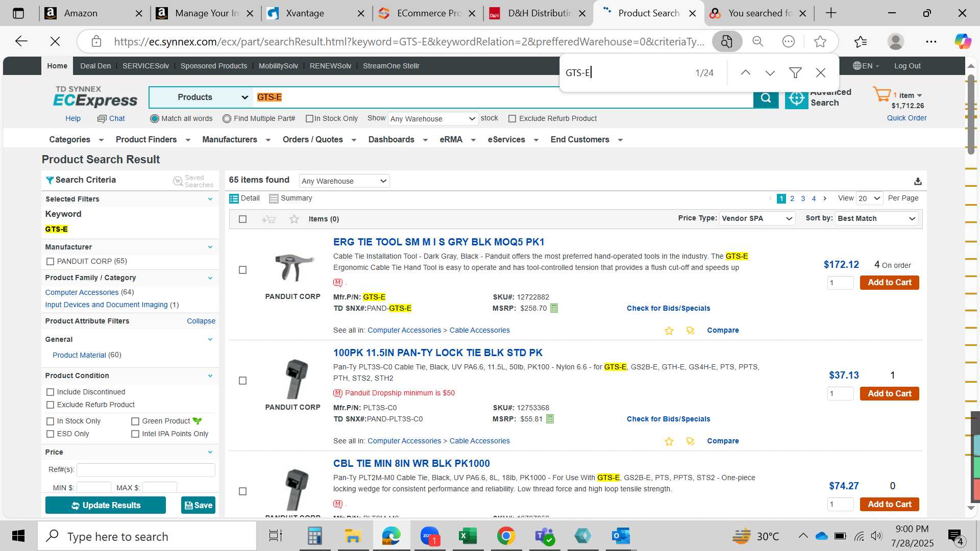Open MSRP calculator icon next to $55.81
Viewport: 980px width, 551px height.
coord(550,419)
